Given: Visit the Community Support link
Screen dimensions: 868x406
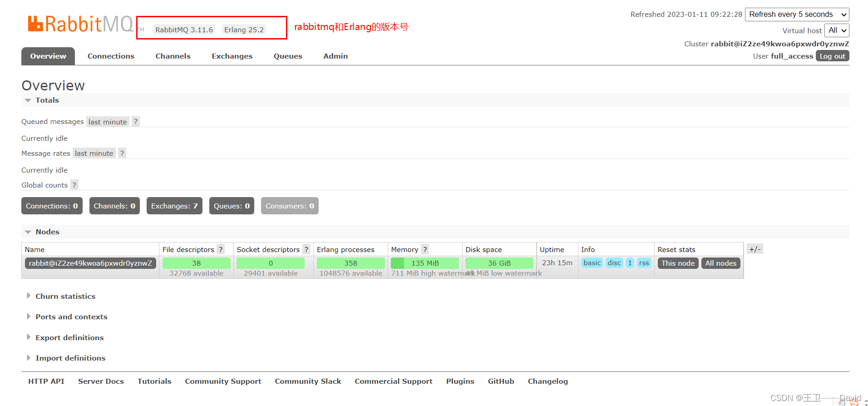Looking at the screenshot, I should coord(223,381).
